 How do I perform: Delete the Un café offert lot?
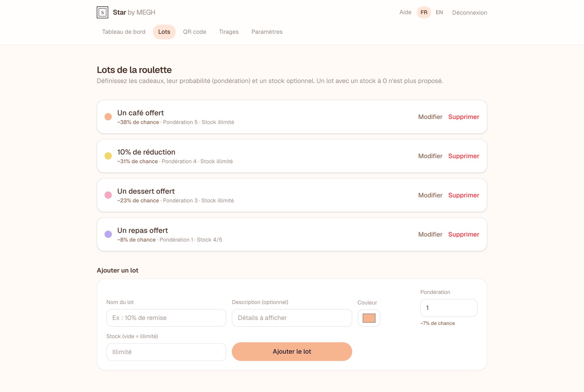click(x=464, y=117)
